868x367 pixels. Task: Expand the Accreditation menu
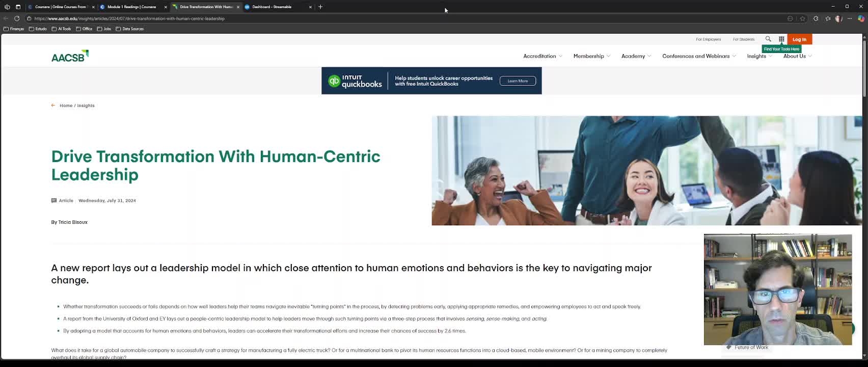point(542,56)
